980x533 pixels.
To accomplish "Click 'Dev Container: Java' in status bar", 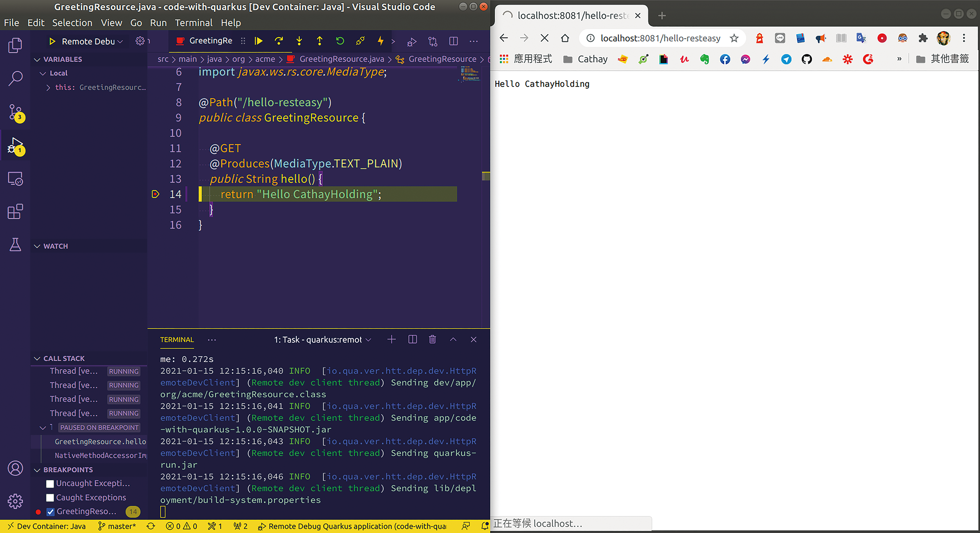I will (x=46, y=526).
